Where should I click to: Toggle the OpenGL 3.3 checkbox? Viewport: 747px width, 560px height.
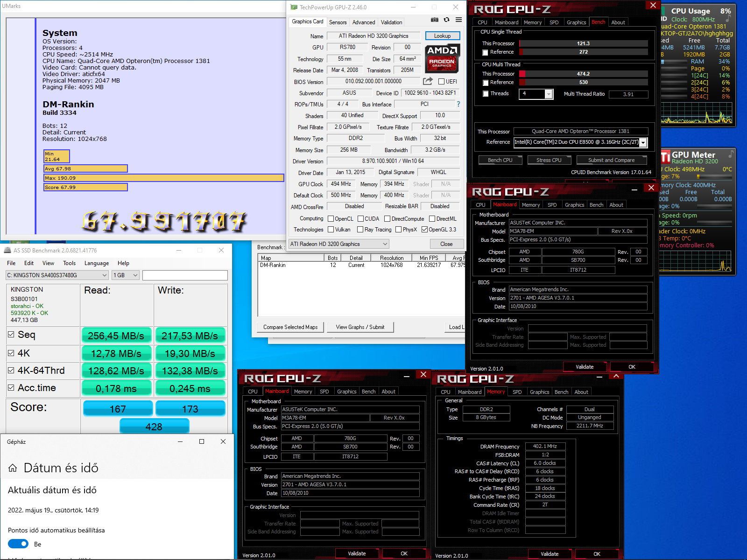coord(424,230)
